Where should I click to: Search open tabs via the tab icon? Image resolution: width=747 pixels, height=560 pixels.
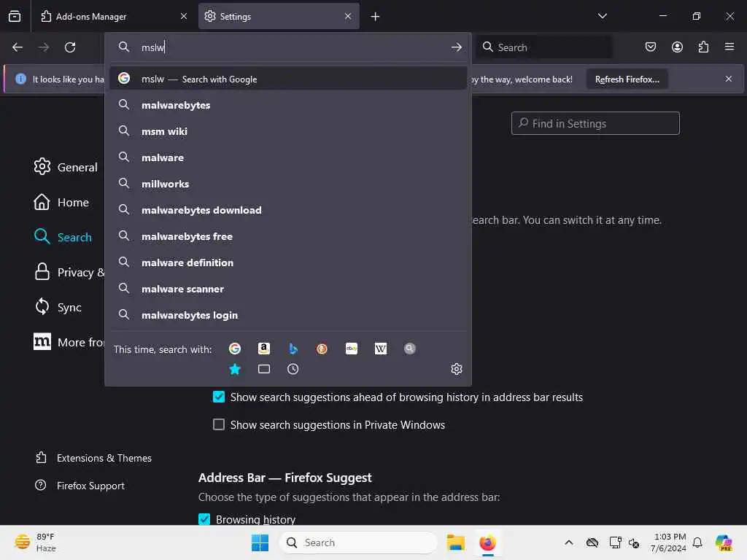point(264,369)
